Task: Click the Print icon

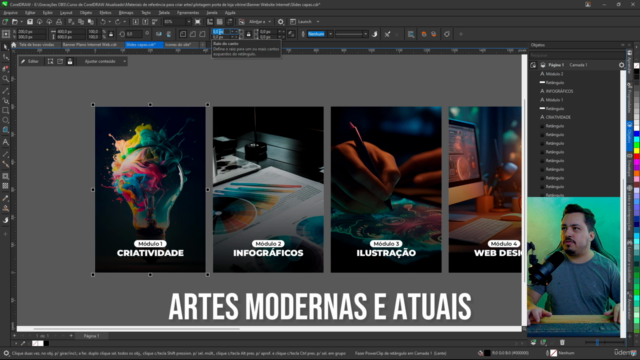Action: click(59, 22)
